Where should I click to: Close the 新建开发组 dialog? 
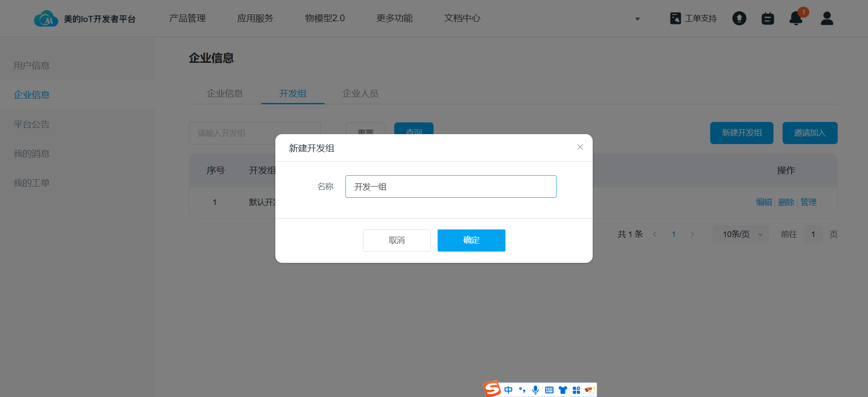pos(580,147)
